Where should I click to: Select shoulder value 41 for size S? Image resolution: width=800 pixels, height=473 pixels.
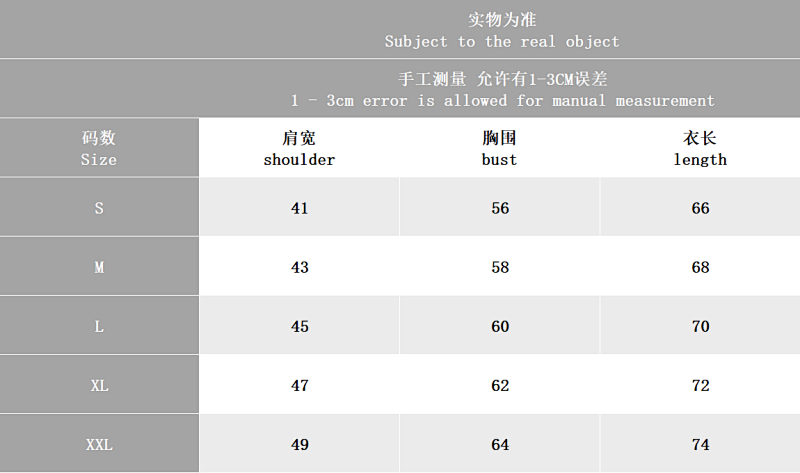click(299, 207)
